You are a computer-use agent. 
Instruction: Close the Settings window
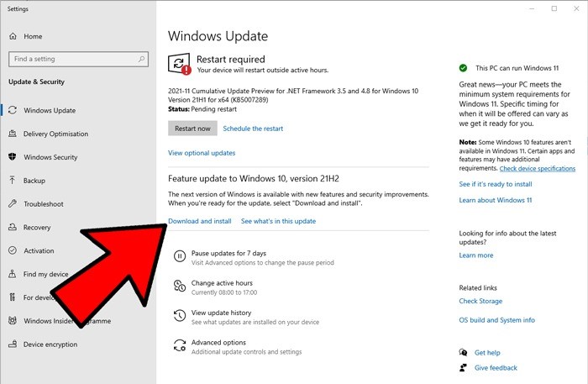(576, 8)
